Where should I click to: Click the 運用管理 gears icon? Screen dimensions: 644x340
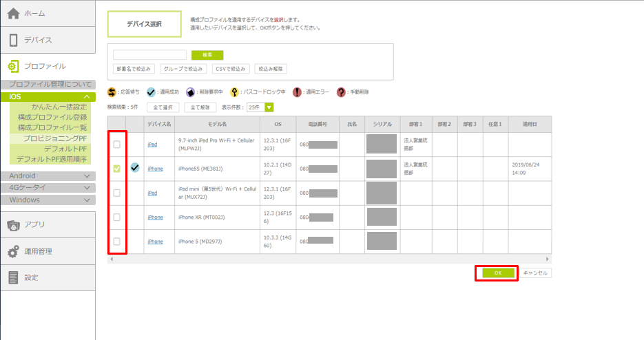(x=13, y=251)
